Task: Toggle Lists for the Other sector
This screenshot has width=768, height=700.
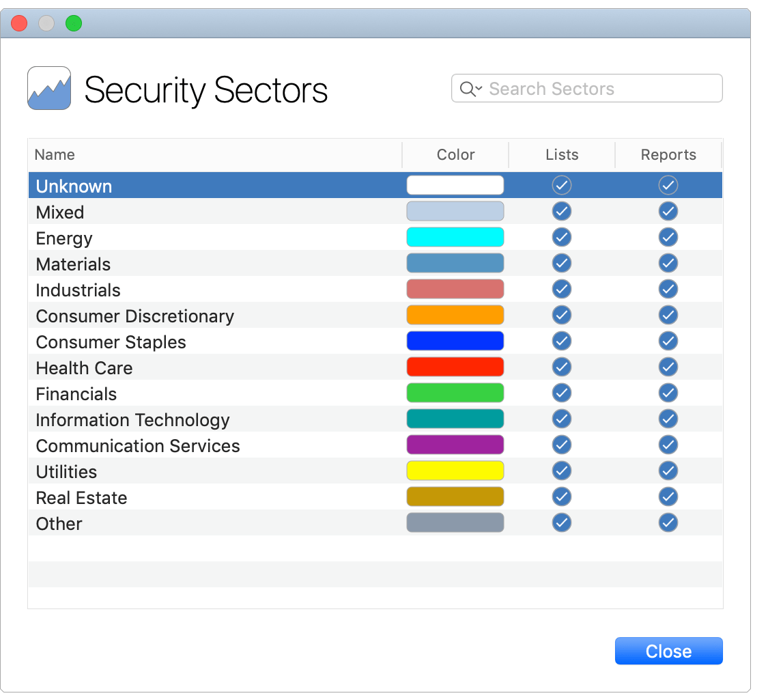Action: pyautogui.click(x=561, y=522)
